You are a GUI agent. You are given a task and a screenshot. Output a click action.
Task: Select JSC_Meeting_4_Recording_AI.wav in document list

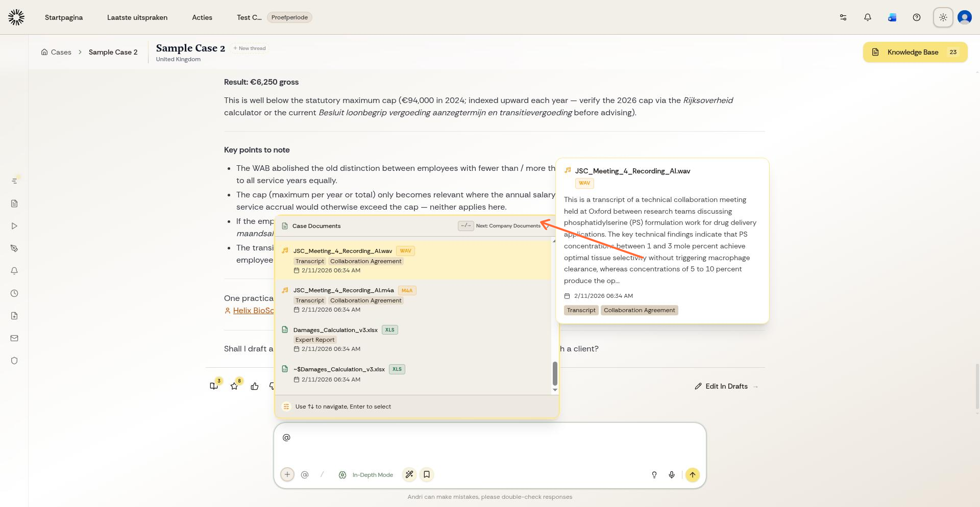point(413,260)
